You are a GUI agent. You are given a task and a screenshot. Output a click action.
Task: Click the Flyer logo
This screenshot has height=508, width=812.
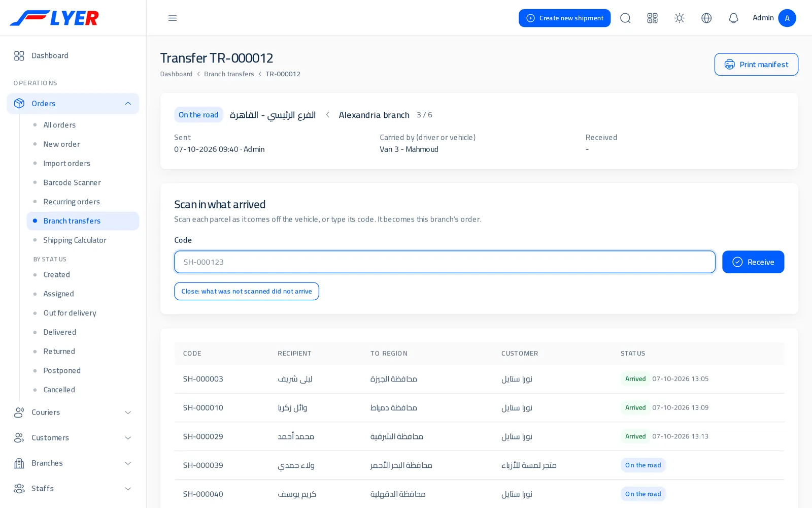pyautogui.click(x=54, y=18)
